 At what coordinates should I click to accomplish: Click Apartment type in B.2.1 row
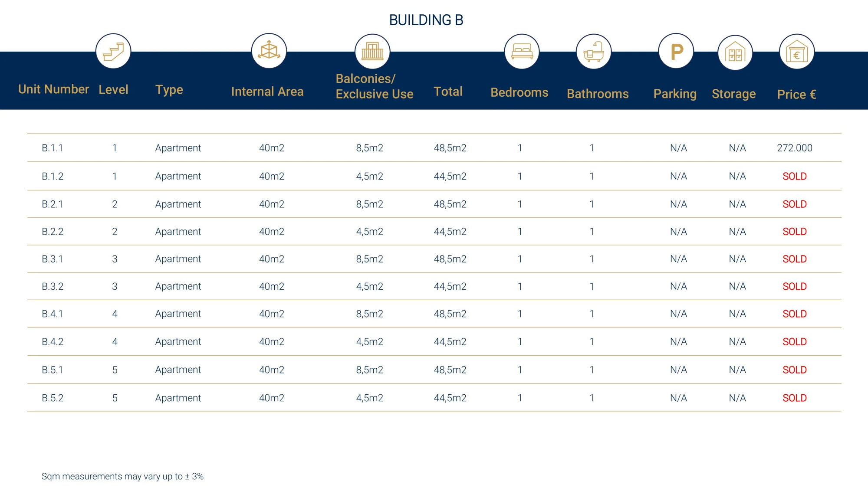(x=178, y=204)
